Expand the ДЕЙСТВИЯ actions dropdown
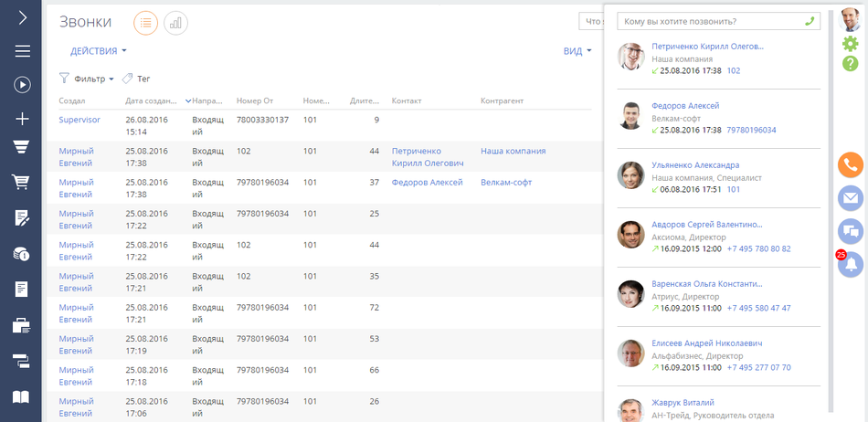Image resolution: width=868 pixels, height=422 pixels. click(x=99, y=51)
